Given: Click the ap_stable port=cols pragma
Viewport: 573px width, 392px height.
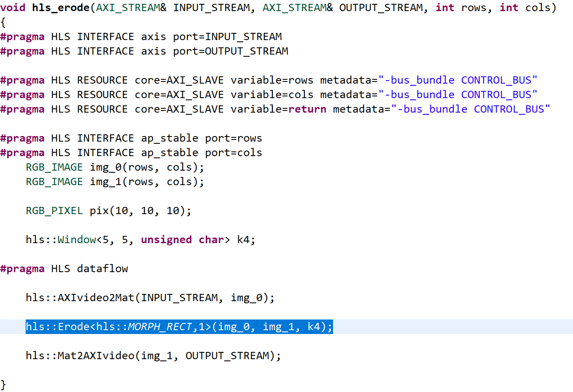Looking at the screenshot, I should 128,152.
